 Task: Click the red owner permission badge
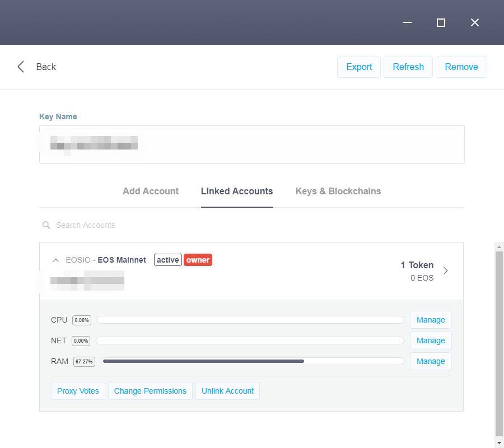(198, 260)
